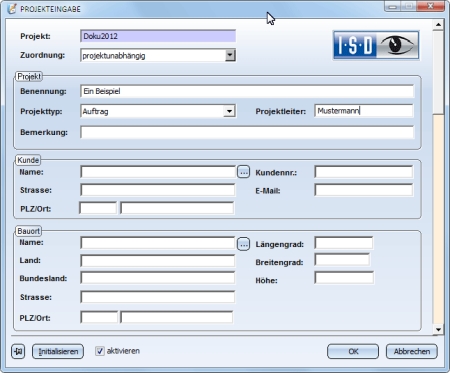Click the Kunde Name input field

coord(158,172)
